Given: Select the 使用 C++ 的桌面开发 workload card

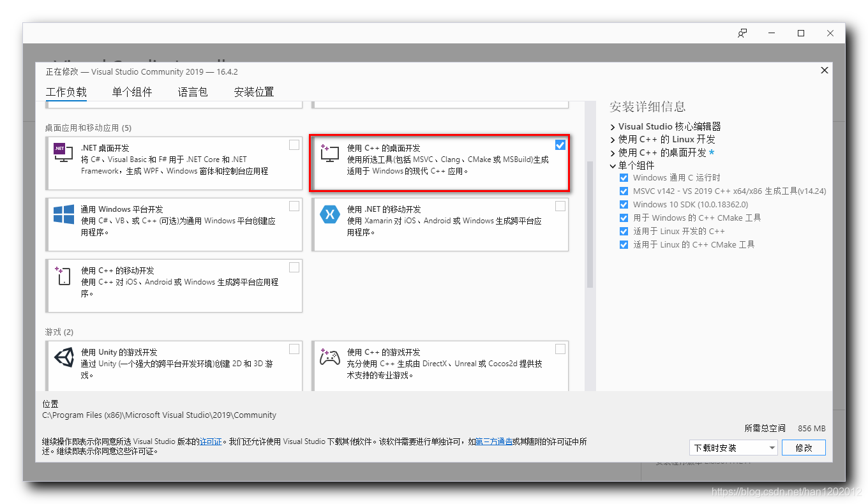Looking at the screenshot, I should click(439, 163).
